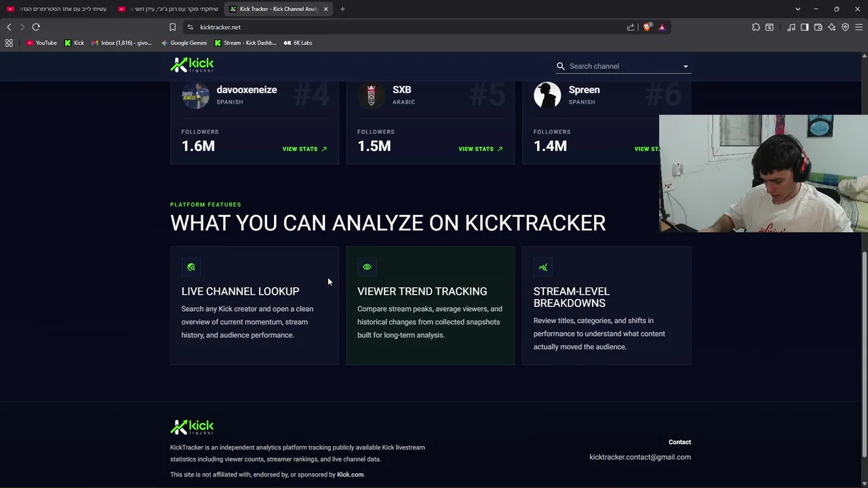Viewport: 868px width, 488px height.
Task: Open the apps grid icon in the bookmarks bar
Action: coord(9,43)
